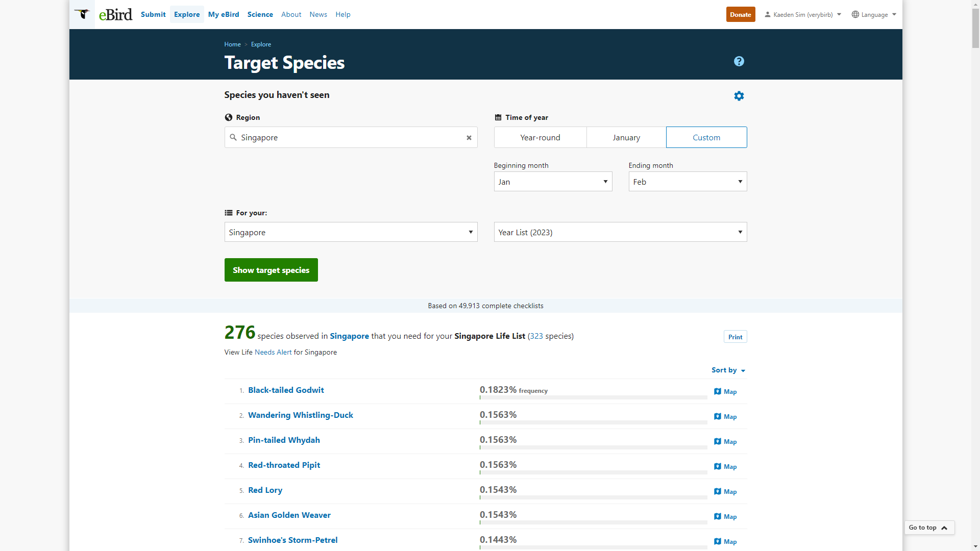Open the Ending month dropdown
Screen dimensions: 980x551
tap(688, 182)
